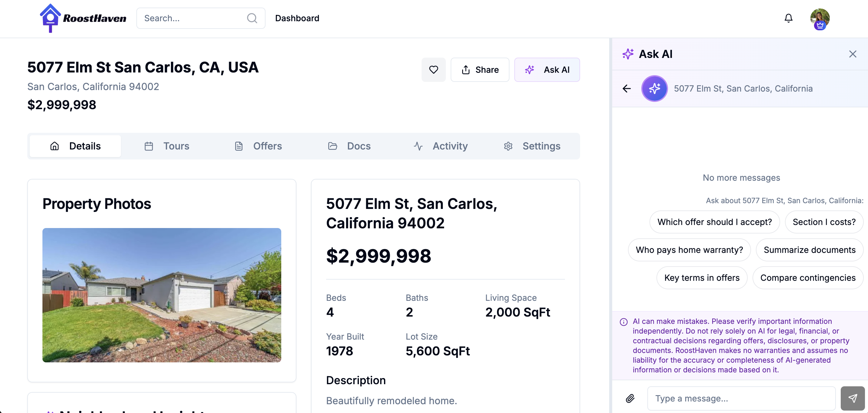Click the Dashboard menu item
Viewport: 868px width, 413px height.
(297, 18)
